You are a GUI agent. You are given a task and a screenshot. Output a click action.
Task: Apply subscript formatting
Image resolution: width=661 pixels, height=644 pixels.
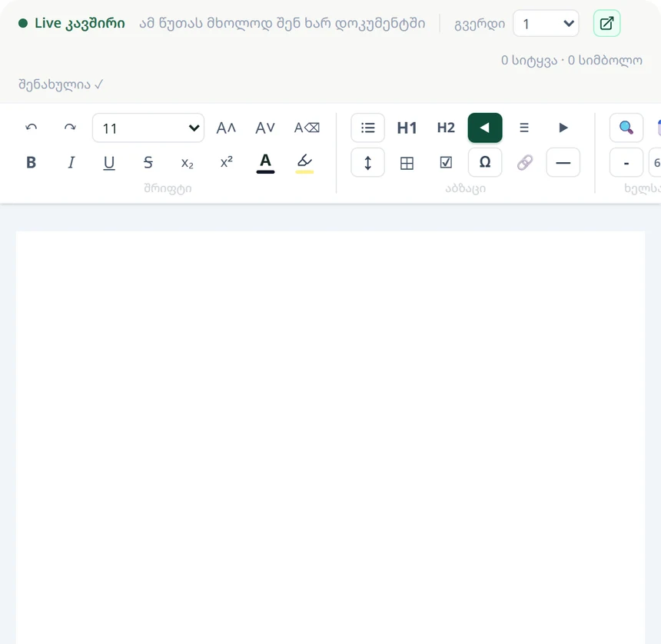188,162
